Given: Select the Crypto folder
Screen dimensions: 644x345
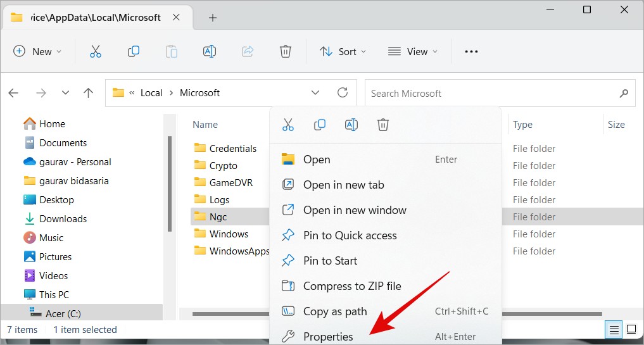Looking at the screenshot, I should (216, 165).
